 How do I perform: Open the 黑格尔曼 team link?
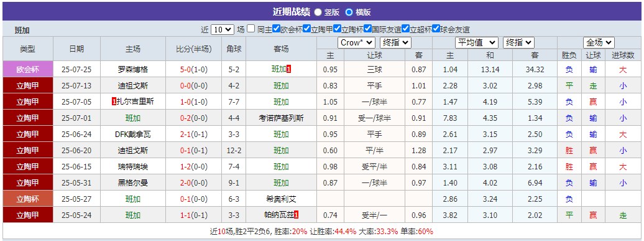(132, 182)
